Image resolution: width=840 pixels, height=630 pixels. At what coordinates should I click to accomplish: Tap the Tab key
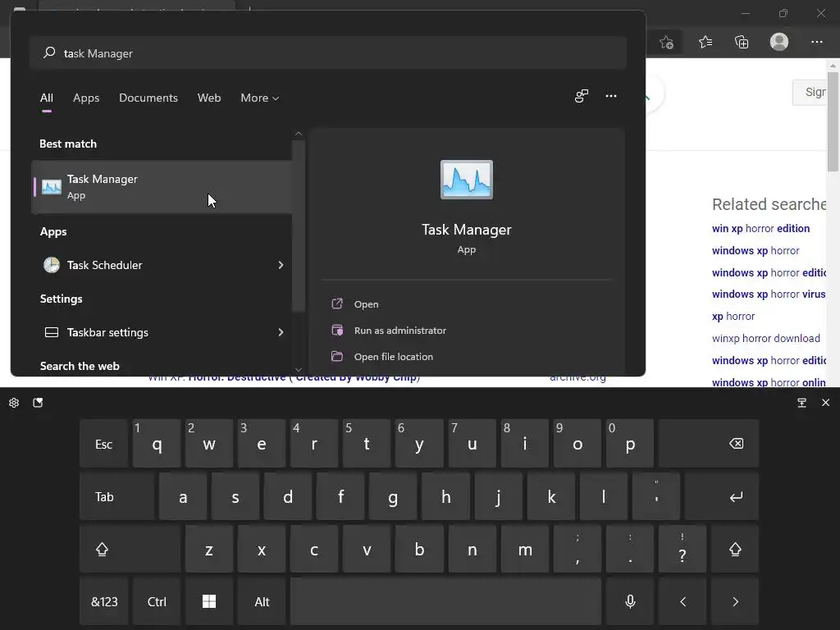[116, 496]
